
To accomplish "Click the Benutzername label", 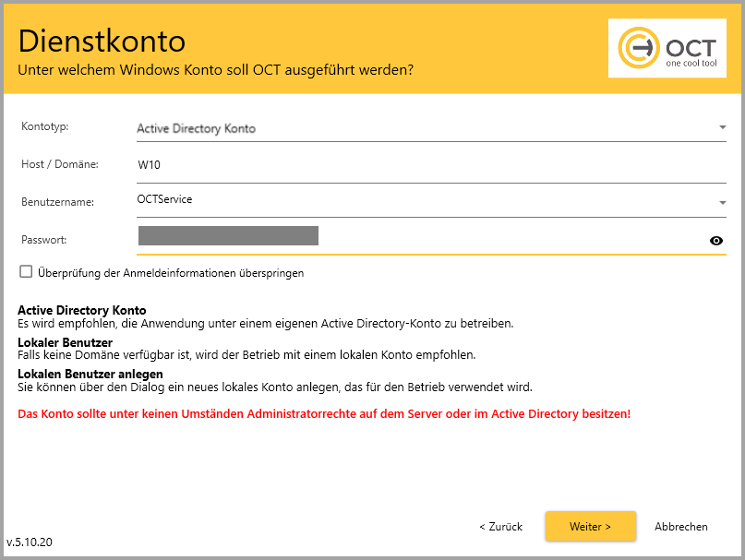I will [55, 201].
